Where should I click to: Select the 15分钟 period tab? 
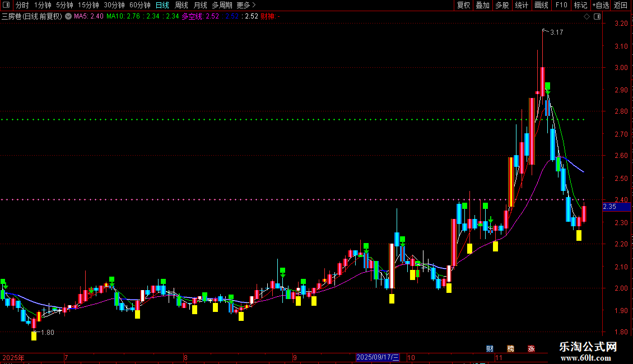pyautogui.click(x=89, y=5)
